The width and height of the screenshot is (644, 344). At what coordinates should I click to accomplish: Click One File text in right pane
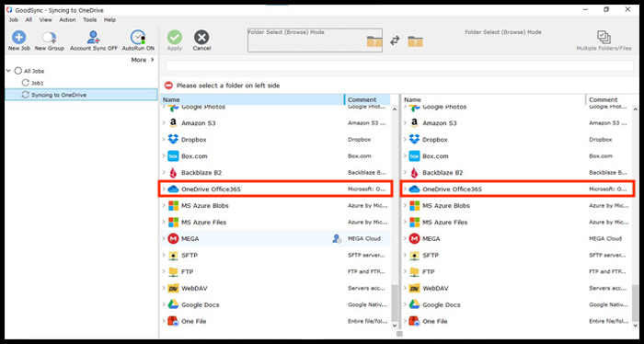435,321
